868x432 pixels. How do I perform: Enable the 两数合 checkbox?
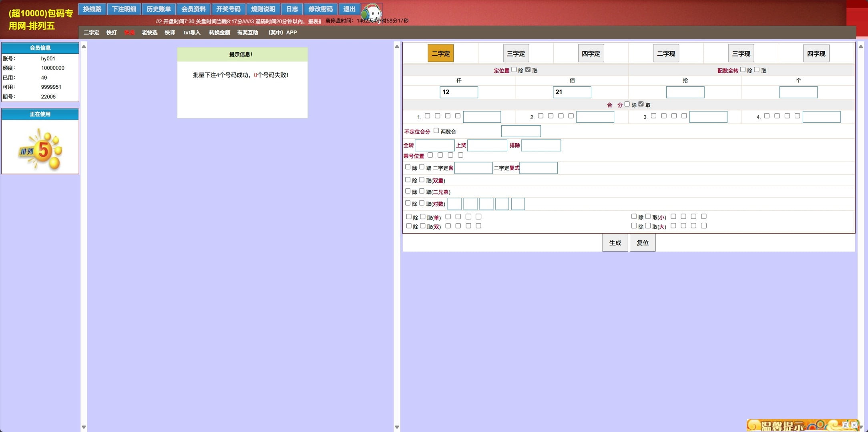436,131
